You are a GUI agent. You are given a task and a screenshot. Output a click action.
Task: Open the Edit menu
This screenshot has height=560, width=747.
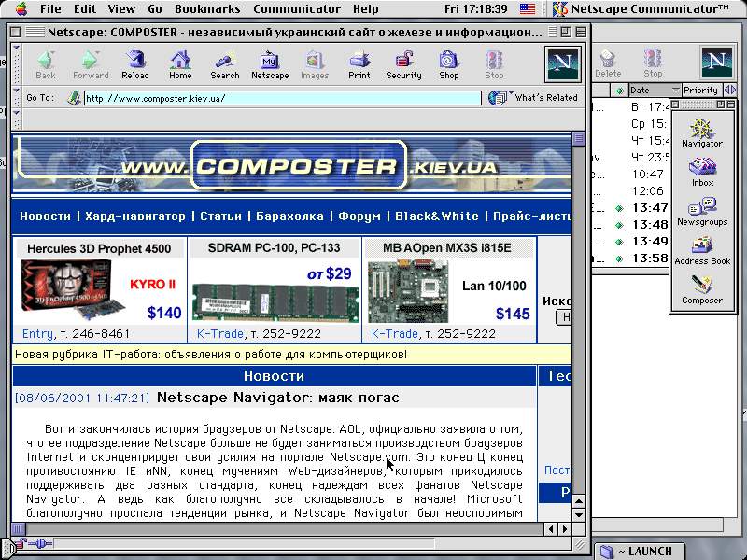coord(85,8)
